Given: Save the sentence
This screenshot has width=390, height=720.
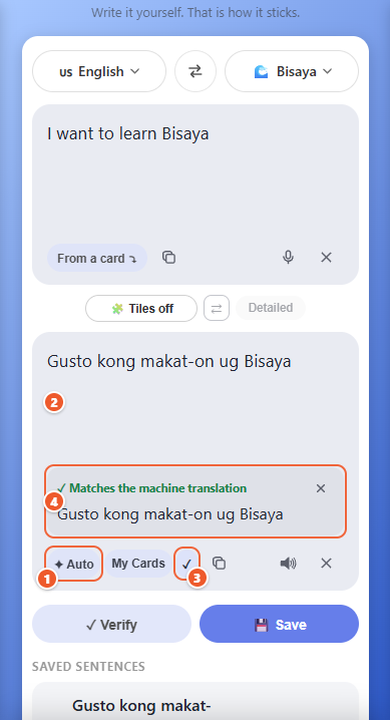Looking at the screenshot, I should [x=279, y=624].
